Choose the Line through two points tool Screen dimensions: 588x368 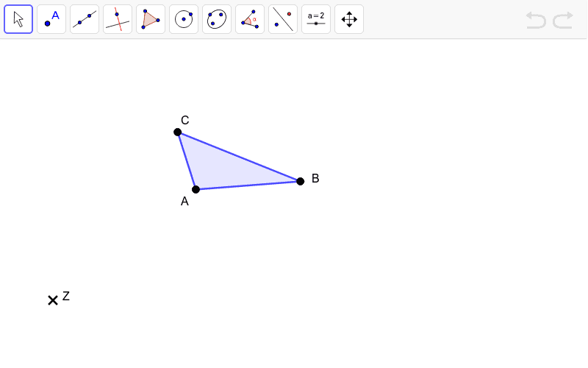[85, 19]
